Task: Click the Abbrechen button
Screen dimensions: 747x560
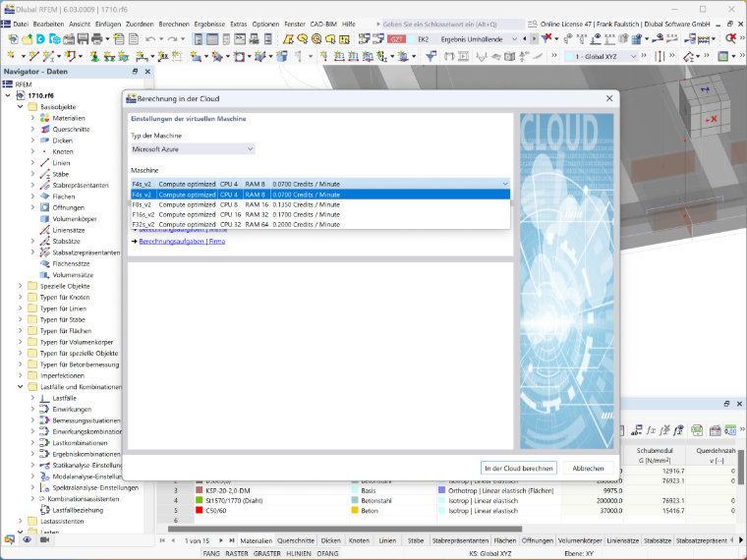Action: 588,468
